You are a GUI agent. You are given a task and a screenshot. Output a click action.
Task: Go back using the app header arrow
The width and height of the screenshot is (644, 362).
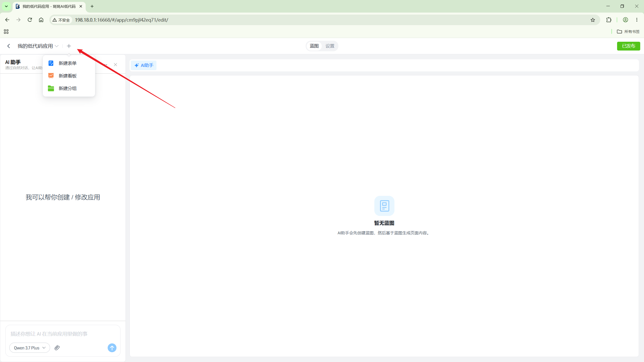[9, 46]
